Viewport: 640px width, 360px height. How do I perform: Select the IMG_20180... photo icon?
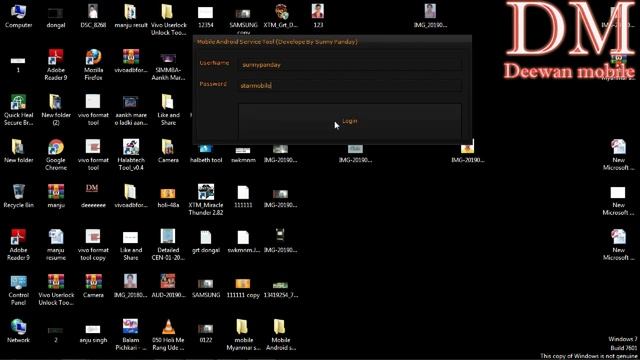(x=131, y=286)
